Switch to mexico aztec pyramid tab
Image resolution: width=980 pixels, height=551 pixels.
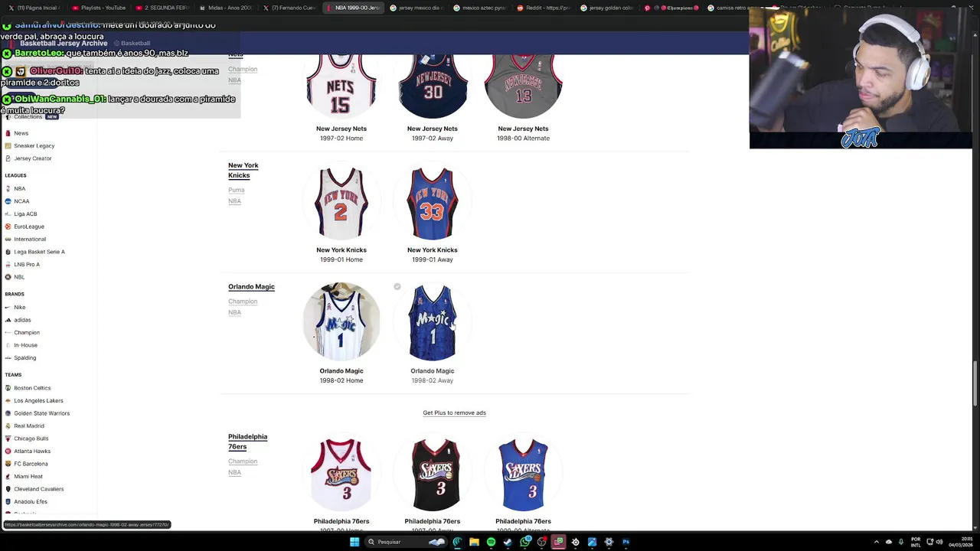coord(480,8)
